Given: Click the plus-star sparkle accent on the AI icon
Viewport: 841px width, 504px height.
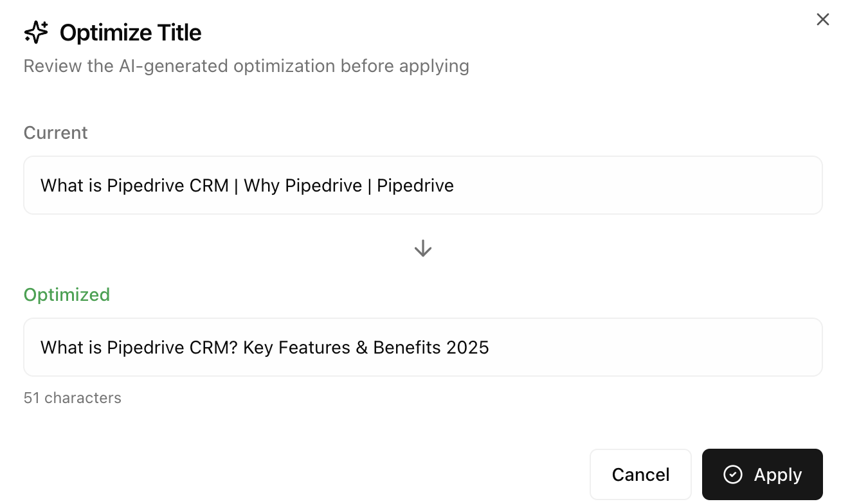Looking at the screenshot, I should 44,23.
